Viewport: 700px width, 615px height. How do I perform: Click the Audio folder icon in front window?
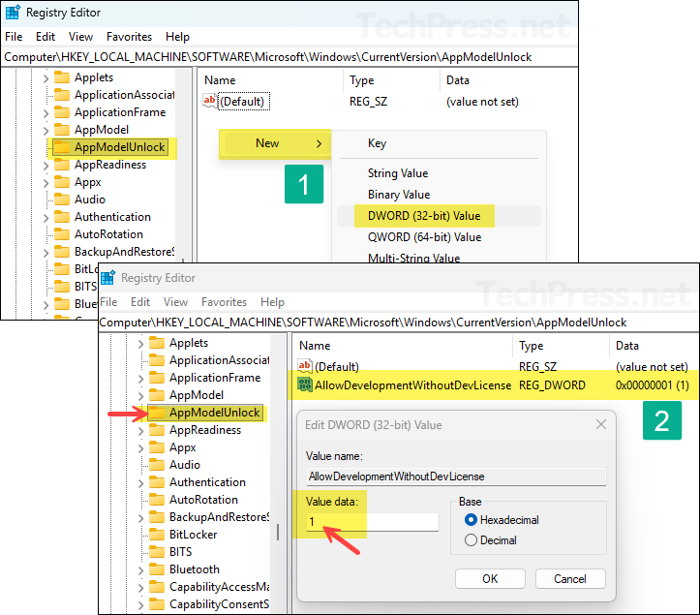pos(157,465)
